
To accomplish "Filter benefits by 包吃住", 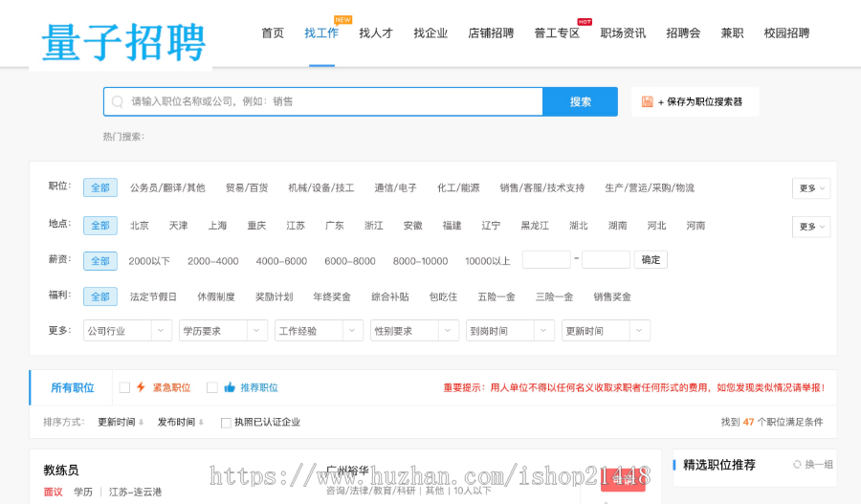I will coord(443,297).
